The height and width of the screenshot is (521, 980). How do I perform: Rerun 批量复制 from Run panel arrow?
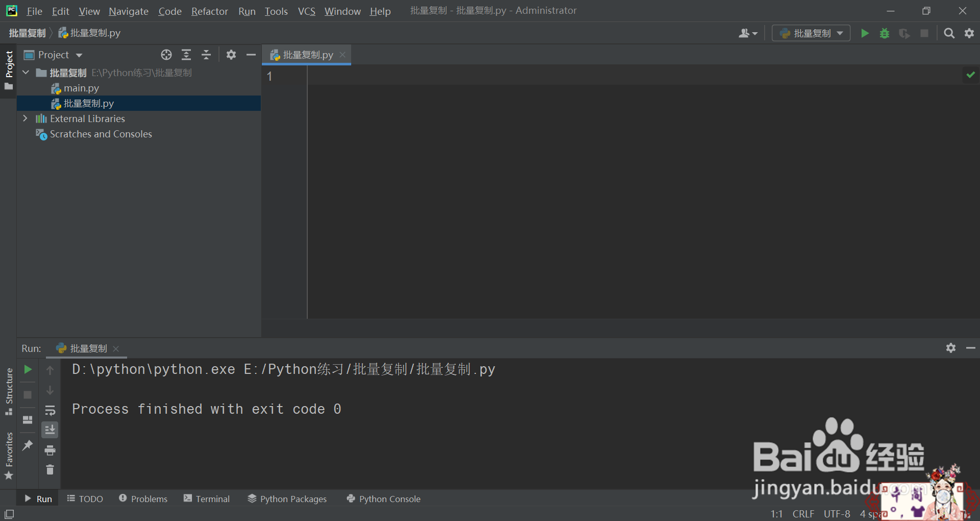(x=28, y=369)
